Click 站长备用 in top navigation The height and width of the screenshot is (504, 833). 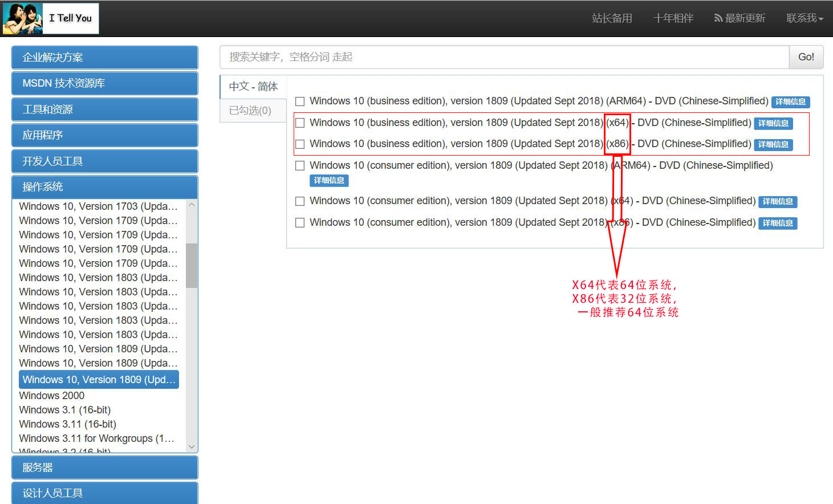pyautogui.click(x=611, y=18)
